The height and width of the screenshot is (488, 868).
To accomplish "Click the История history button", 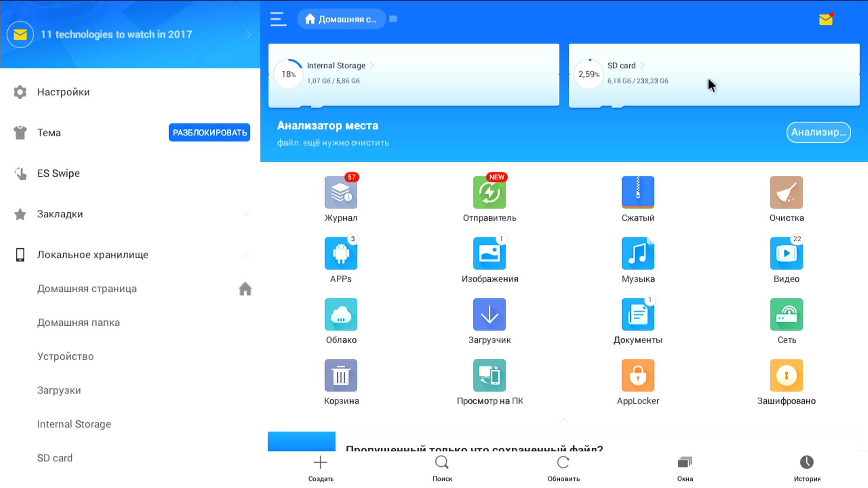I will point(807,468).
